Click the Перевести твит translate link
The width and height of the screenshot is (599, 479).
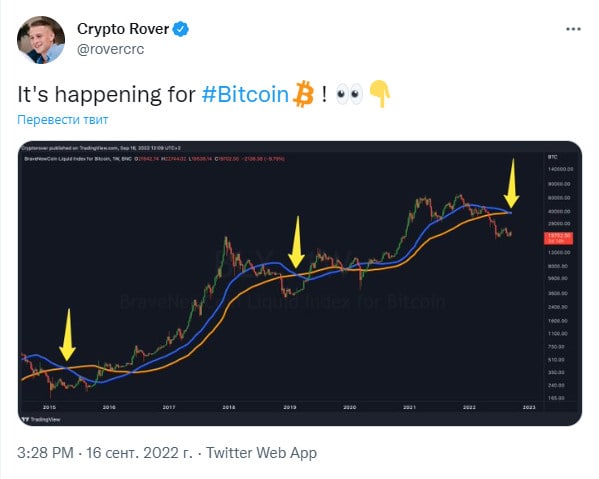(x=63, y=120)
